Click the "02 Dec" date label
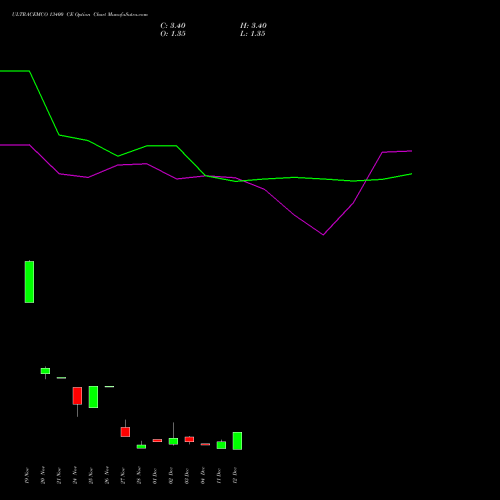This screenshot has width=500, height=500. pos(171,475)
